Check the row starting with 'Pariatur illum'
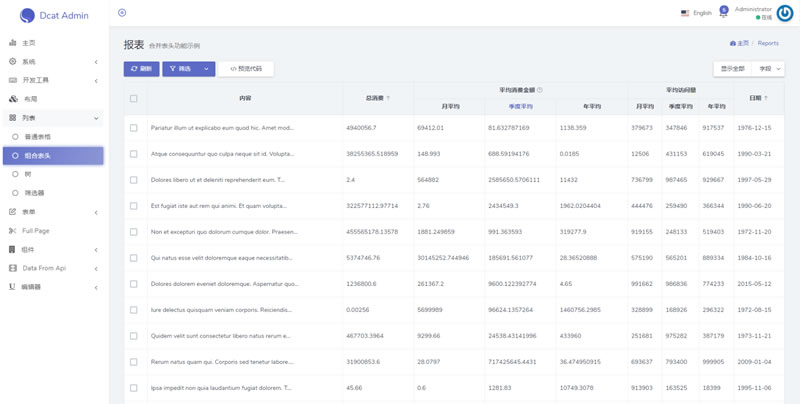The height and width of the screenshot is (404, 800). (x=134, y=128)
